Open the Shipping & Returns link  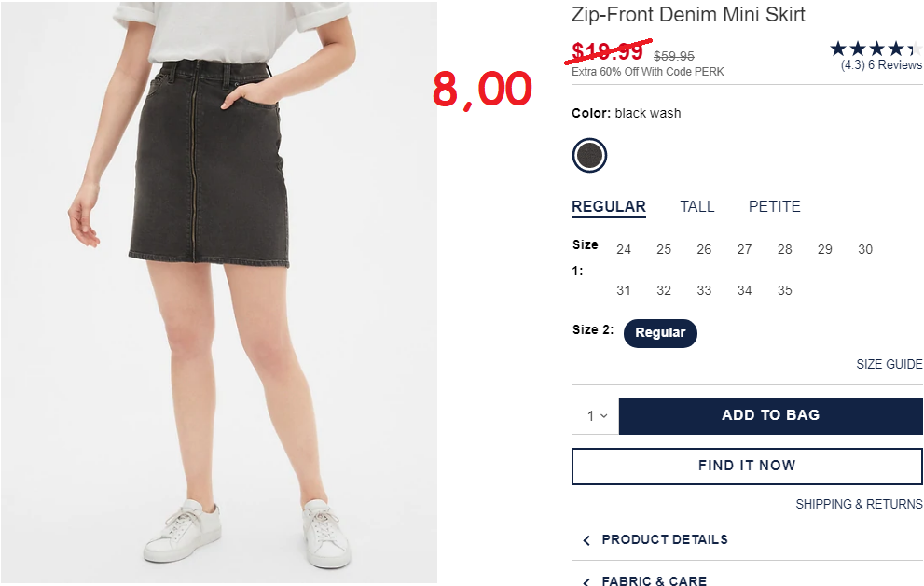(x=859, y=505)
